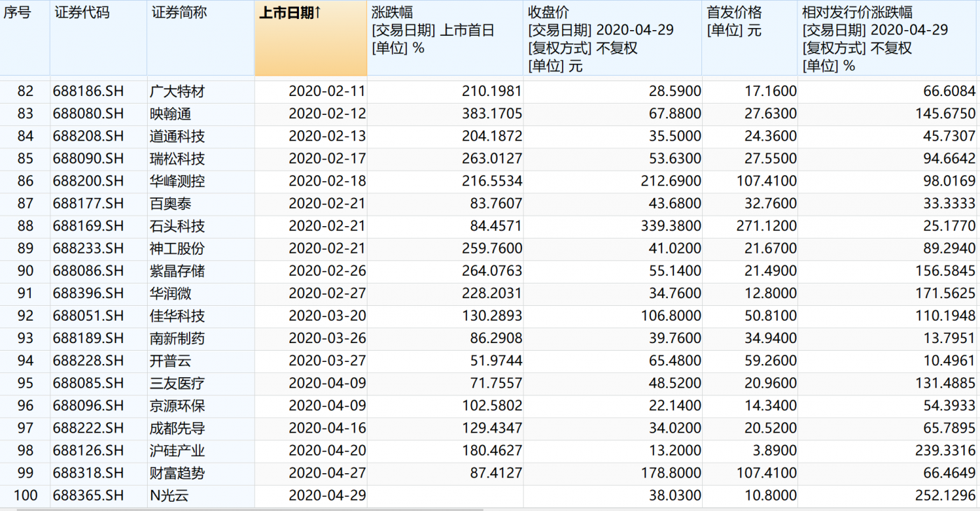Select the stock name 华峰测控

177,181
